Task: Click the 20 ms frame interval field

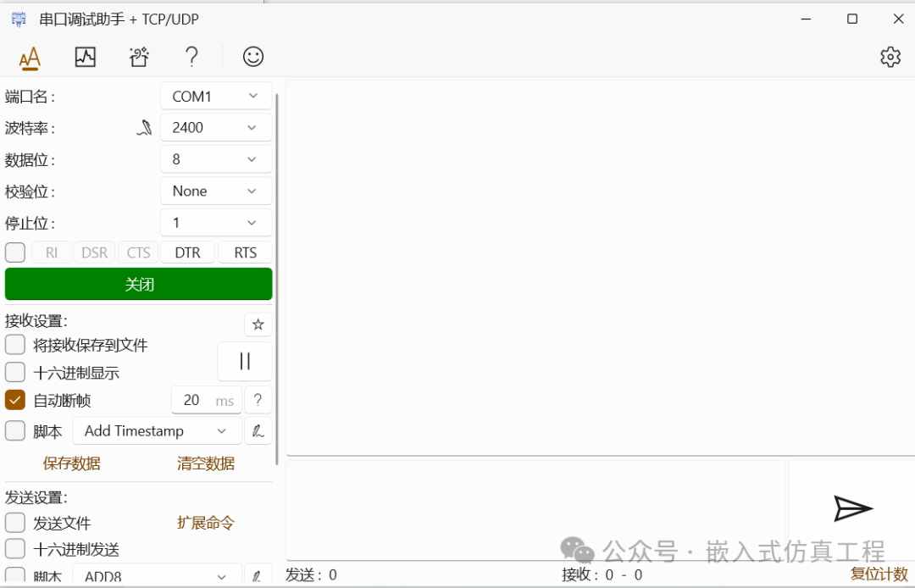Action: (x=207, y=400)
